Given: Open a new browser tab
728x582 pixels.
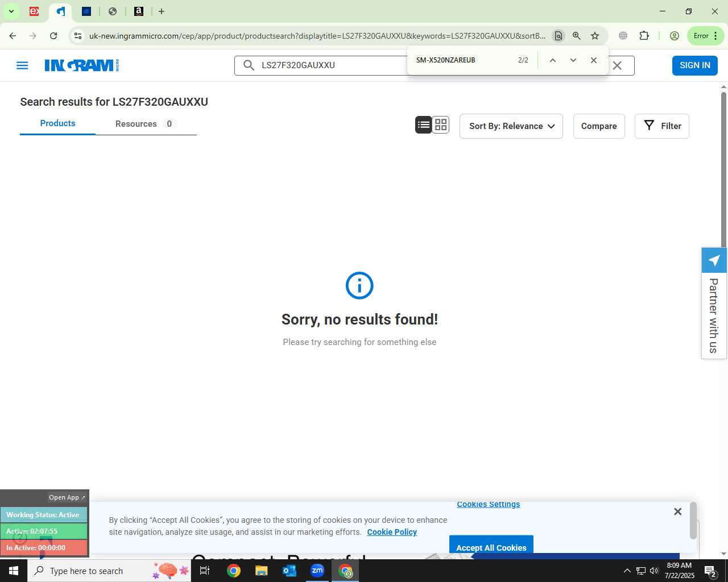Looking at the screenshot, I should pyautogui.click(x=162, y=11).
